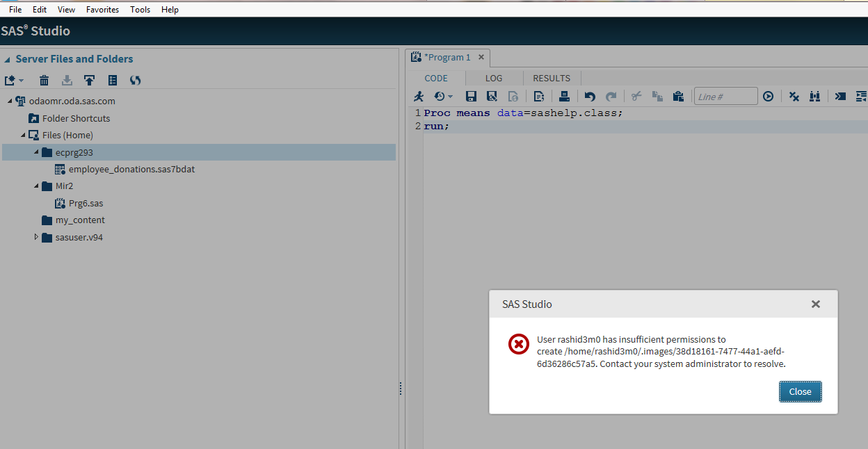Open the Tools menu
The width and height of the screenshot is (868, 449).
[140, 9]
